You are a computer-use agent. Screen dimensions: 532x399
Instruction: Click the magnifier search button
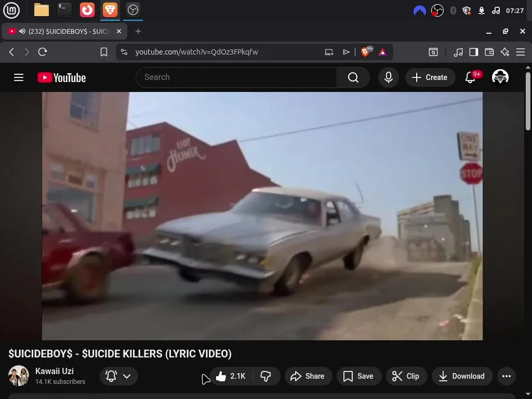(353, 78)
